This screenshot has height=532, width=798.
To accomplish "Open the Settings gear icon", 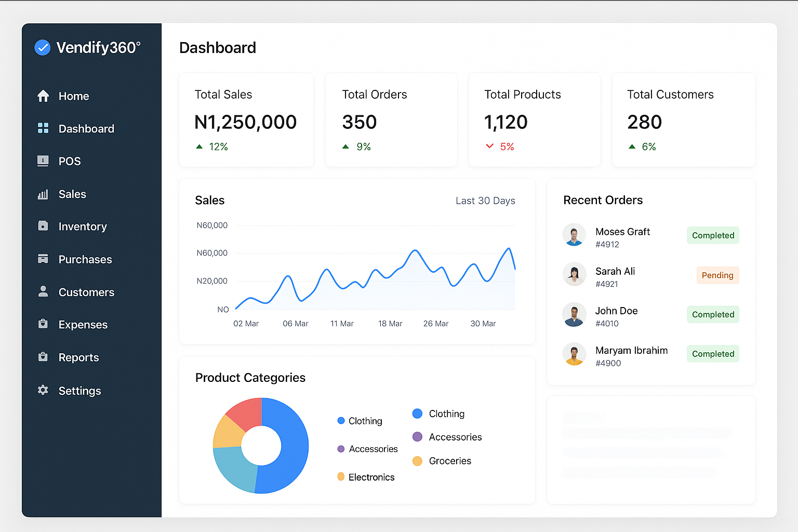I will [43, 391].
